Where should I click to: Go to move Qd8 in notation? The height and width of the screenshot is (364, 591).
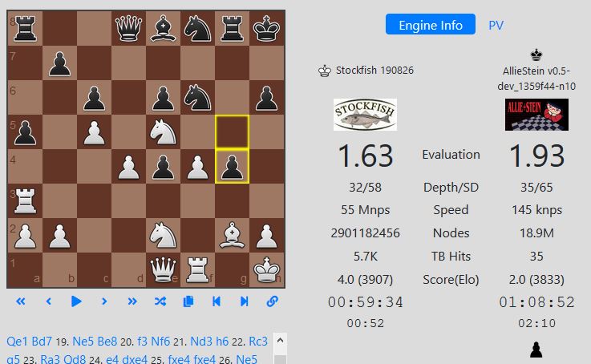point(75,358)
